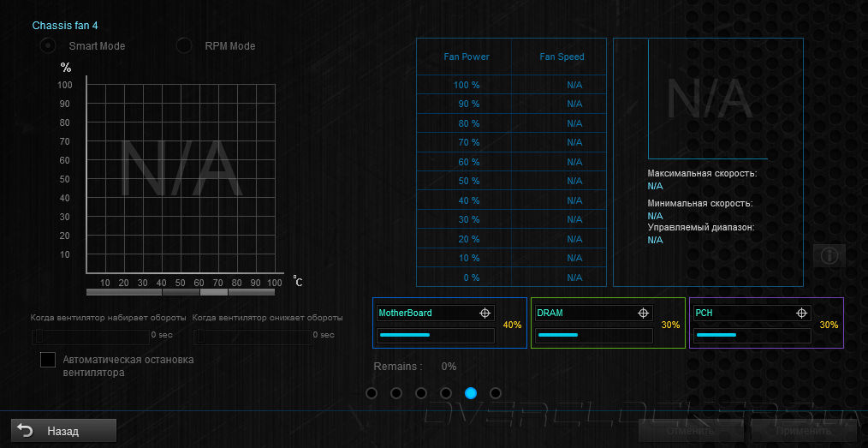Viewport: 868px width, 448px height.
Task: Click the PCH sensor name field
Action: 752,313
